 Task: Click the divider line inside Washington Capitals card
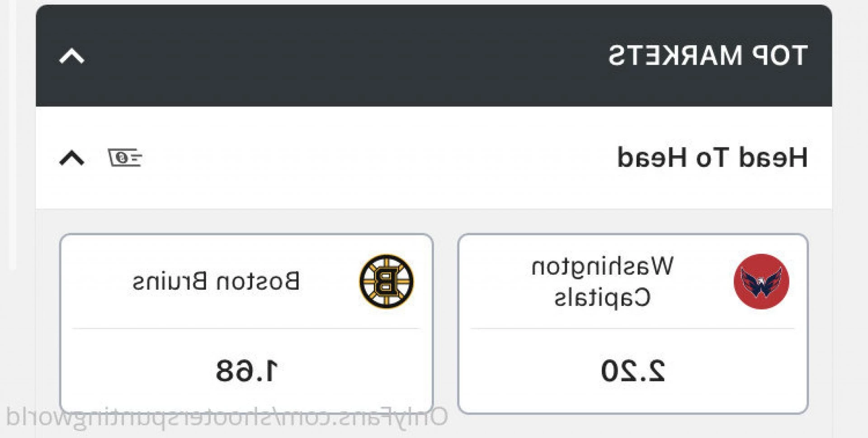click(632, 328)
